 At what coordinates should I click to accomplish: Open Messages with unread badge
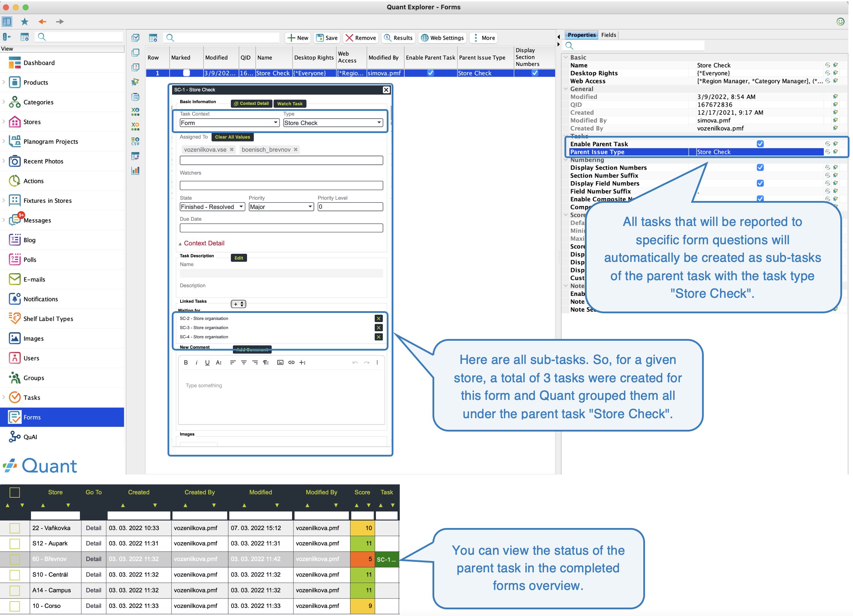[x=37, y=220]
